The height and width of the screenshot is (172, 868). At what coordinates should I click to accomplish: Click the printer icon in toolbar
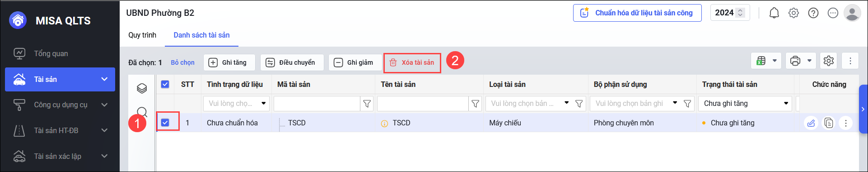tap(795, 61)
